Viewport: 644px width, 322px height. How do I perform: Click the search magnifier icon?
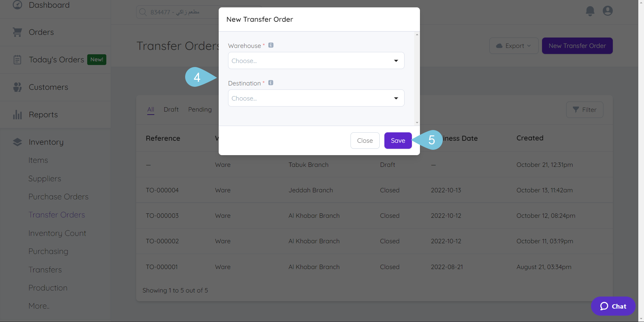pos(143,12)
